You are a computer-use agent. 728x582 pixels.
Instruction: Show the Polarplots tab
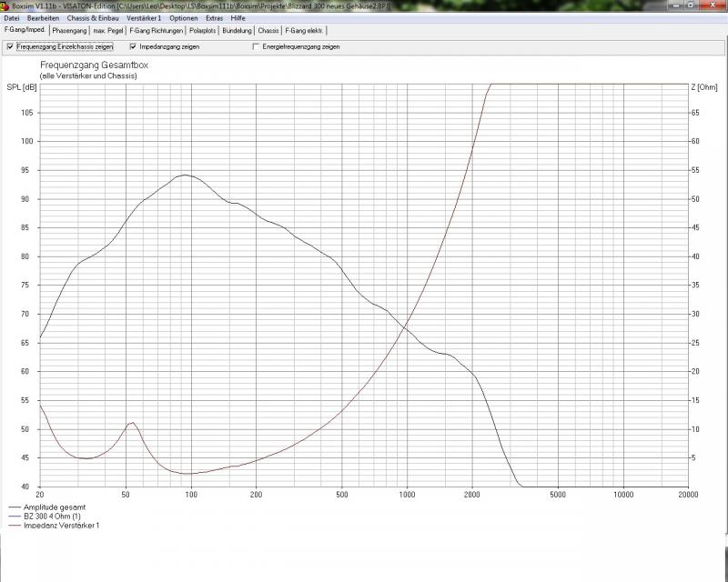[202, 30]
